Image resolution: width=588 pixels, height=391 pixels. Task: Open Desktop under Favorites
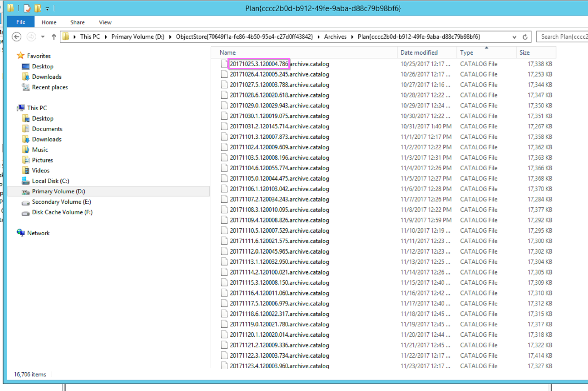pyautogui.click(x=43, y=67)
